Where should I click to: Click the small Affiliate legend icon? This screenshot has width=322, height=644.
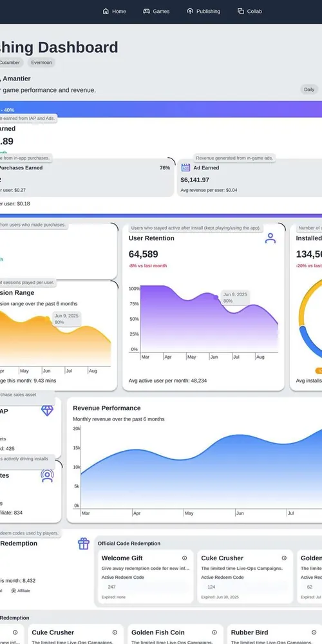pyautogui.click(x=13, y=591)
